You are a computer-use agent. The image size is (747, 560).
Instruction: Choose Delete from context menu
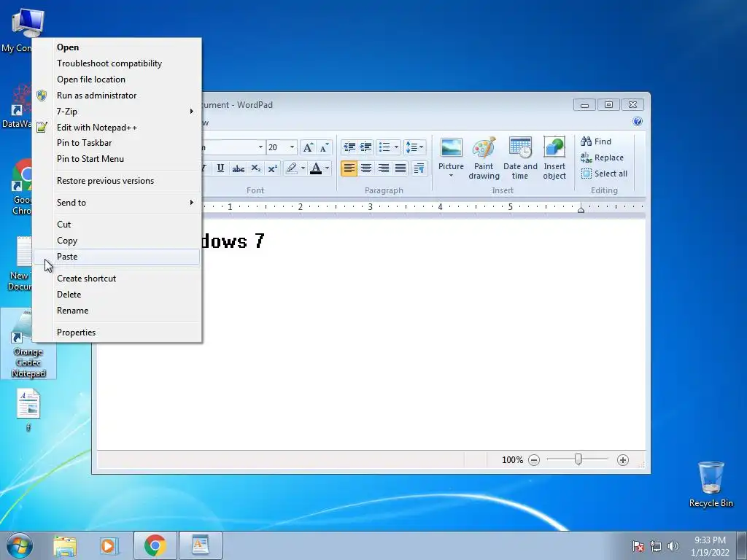[x=117, y=295]
